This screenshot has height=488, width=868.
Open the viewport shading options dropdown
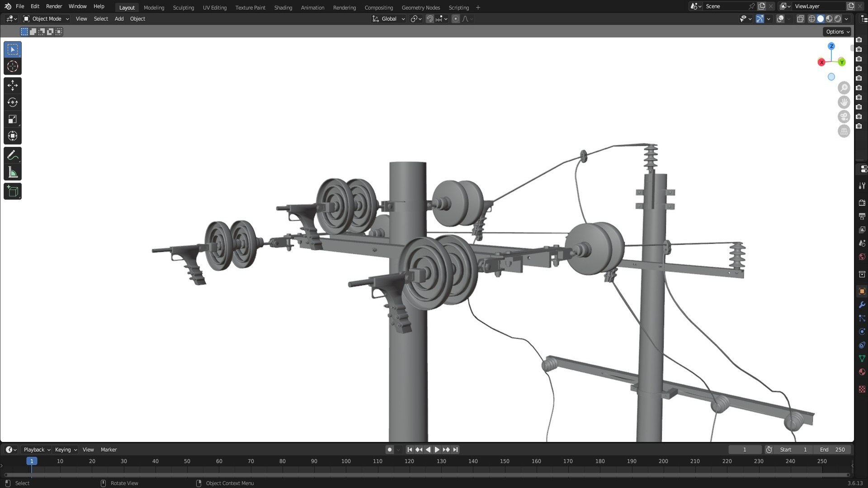point(846,19)
